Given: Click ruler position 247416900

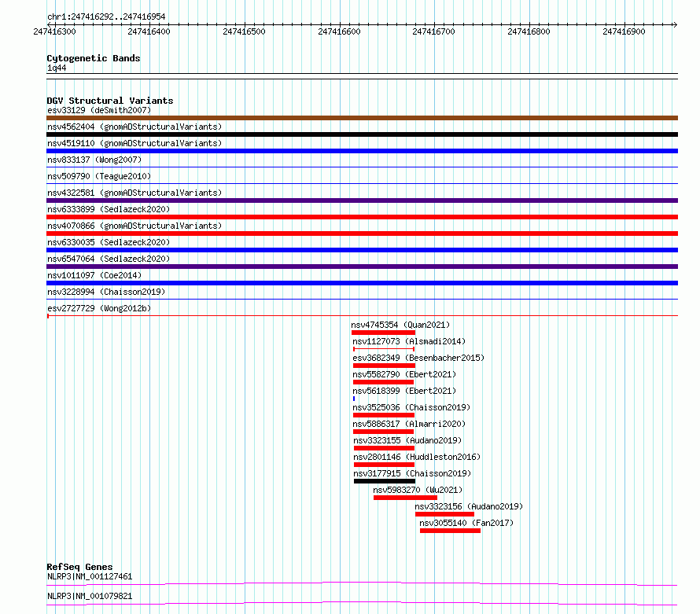Looking at the screenshot, I should [624, 31].
